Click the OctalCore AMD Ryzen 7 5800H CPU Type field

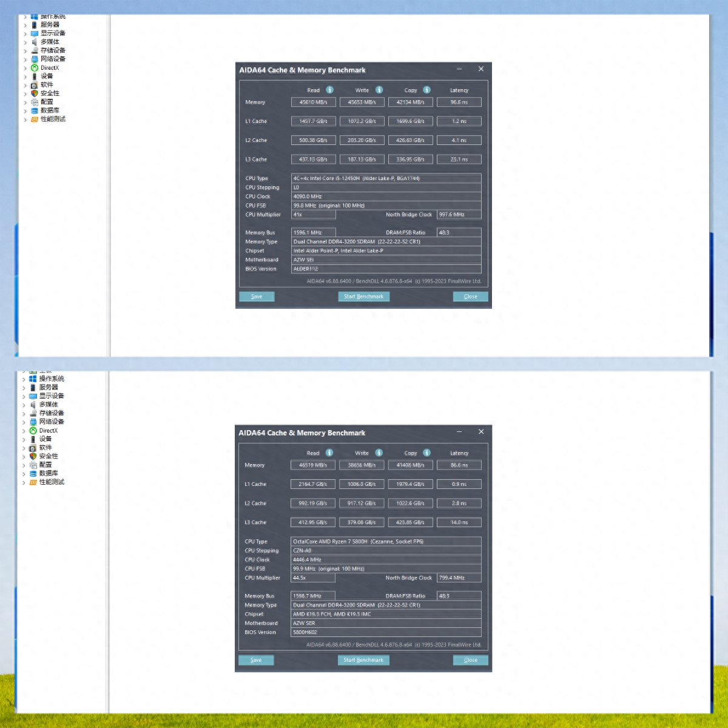[386, 542]
